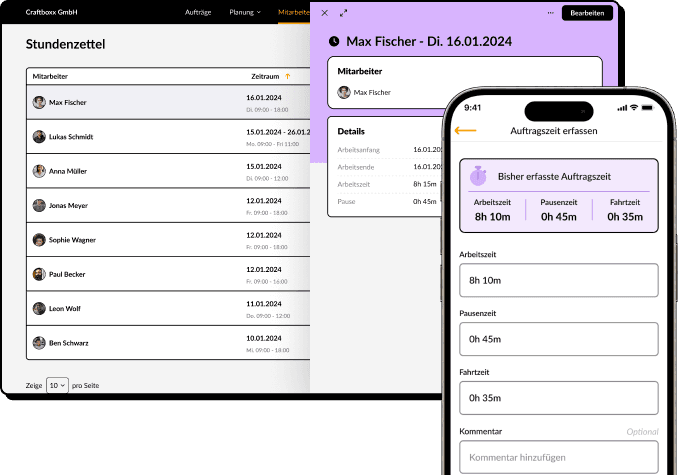Click the 0h 45m Pausenzeit summary value

(559, 216)
